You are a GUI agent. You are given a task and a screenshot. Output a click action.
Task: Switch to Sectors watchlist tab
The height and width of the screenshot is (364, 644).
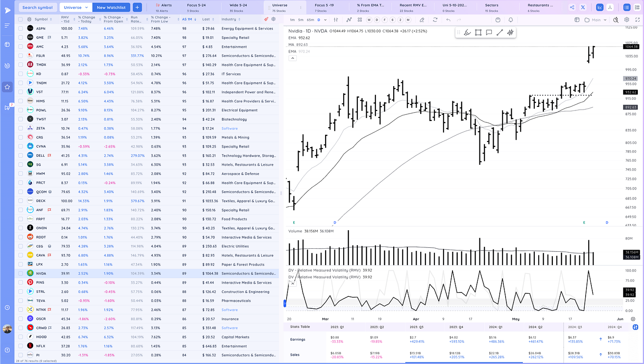(491, 8)
